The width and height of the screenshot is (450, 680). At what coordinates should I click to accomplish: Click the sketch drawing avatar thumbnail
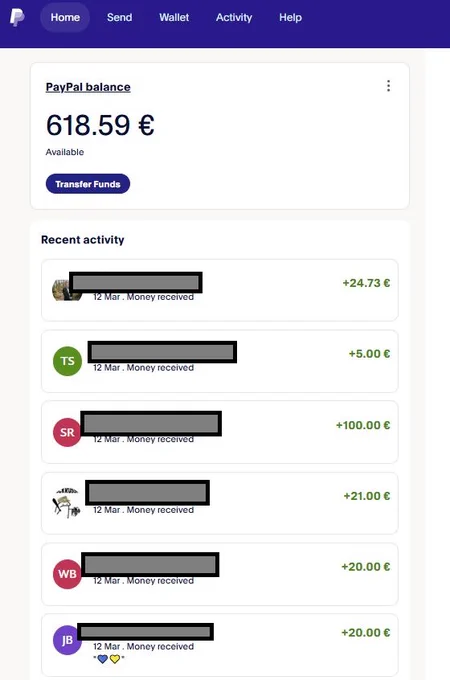pos(67,503)
